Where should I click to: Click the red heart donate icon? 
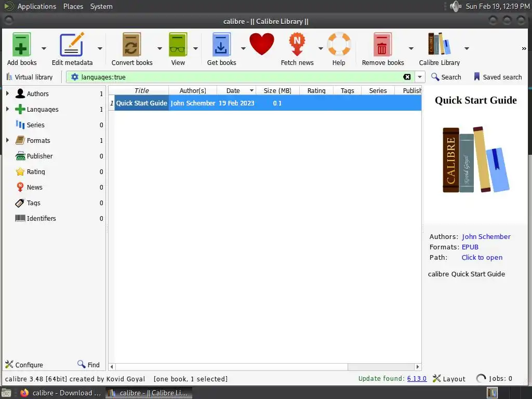(x=262, y=44)
